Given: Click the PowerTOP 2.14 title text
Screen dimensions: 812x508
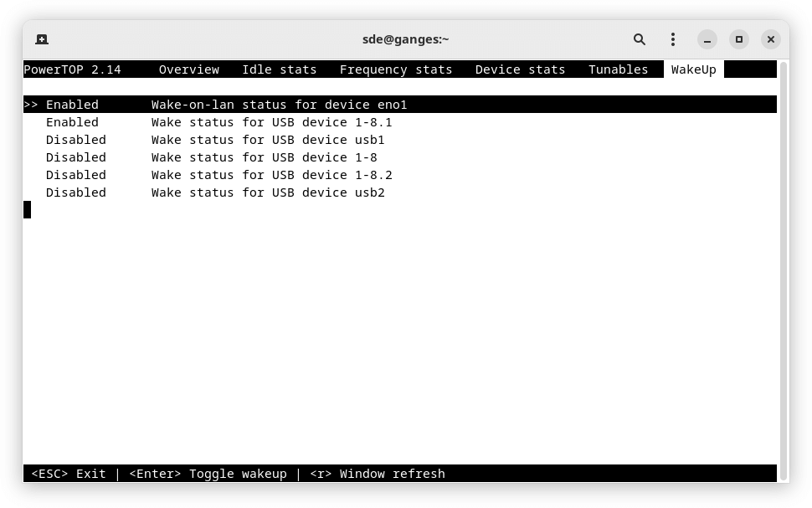Looking at the screenshot, I should click(x=73, y=69).
